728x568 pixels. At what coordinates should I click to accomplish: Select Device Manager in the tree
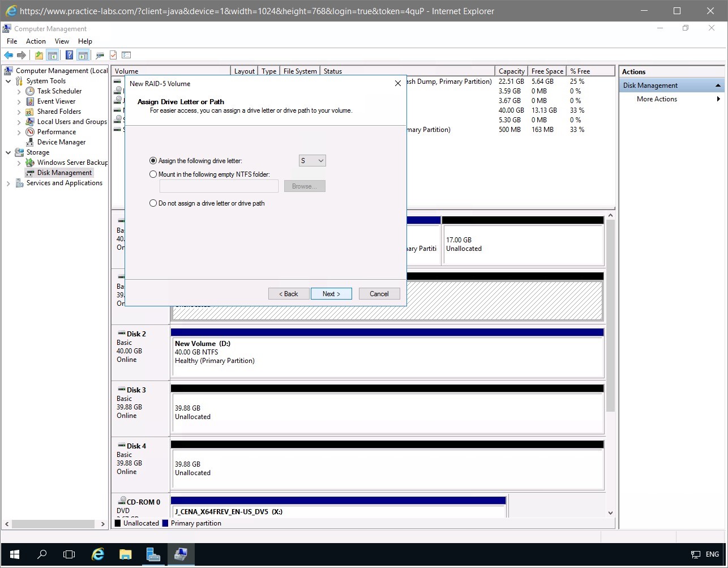click(x=61, y=142)
